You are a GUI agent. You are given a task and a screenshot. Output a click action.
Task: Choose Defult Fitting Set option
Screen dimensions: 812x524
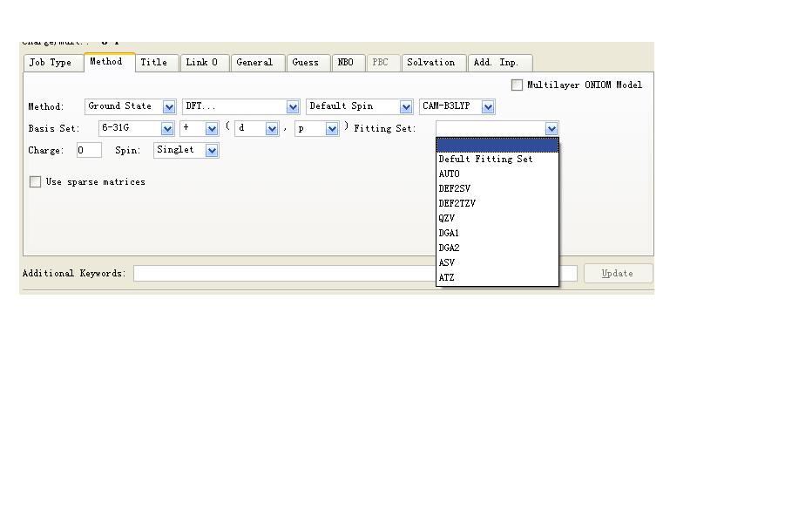coord(497,159)
